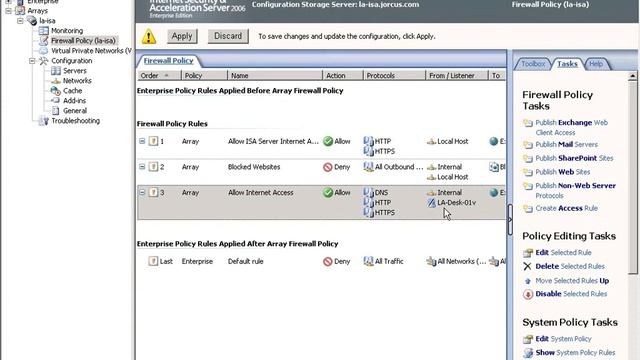Click the Edit Selected Rule icon

tap(528, 253)
